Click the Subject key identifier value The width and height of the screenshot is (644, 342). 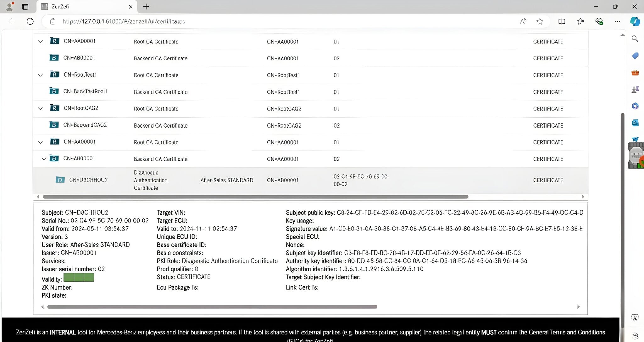432,253
